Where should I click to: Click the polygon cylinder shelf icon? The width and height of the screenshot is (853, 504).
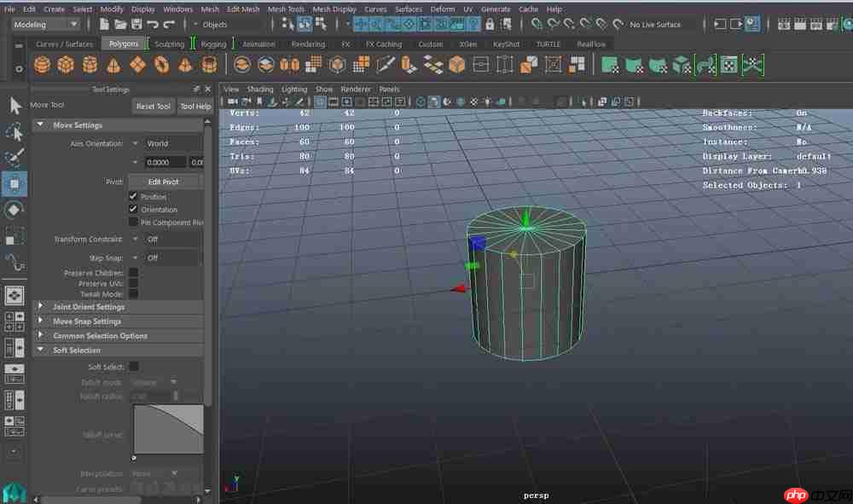tap(90, 66)
